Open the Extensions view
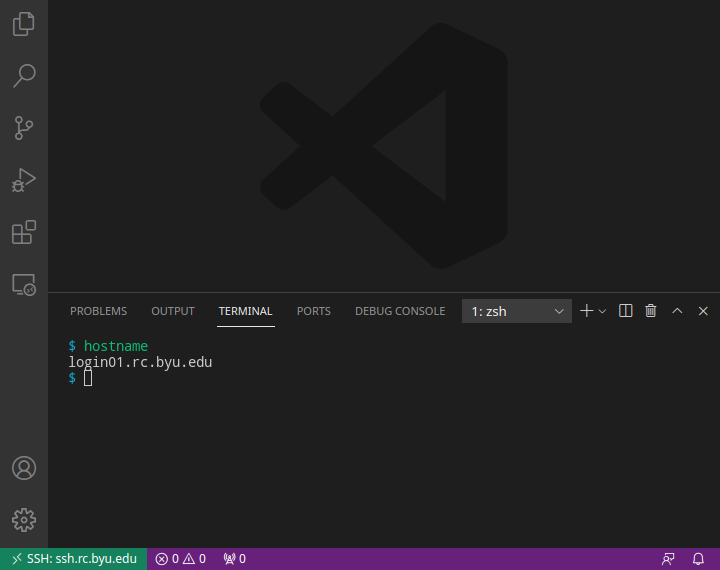Viewport: 720px width, 570px height. 24,232
